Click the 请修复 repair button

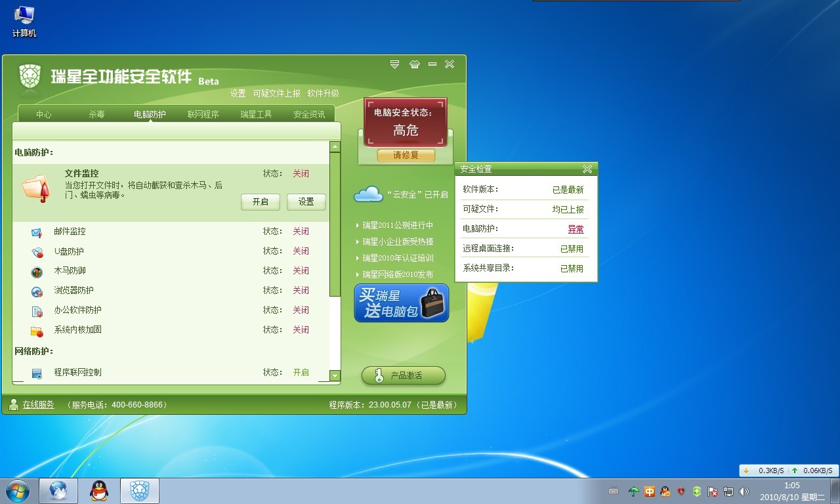coord(406,156)
